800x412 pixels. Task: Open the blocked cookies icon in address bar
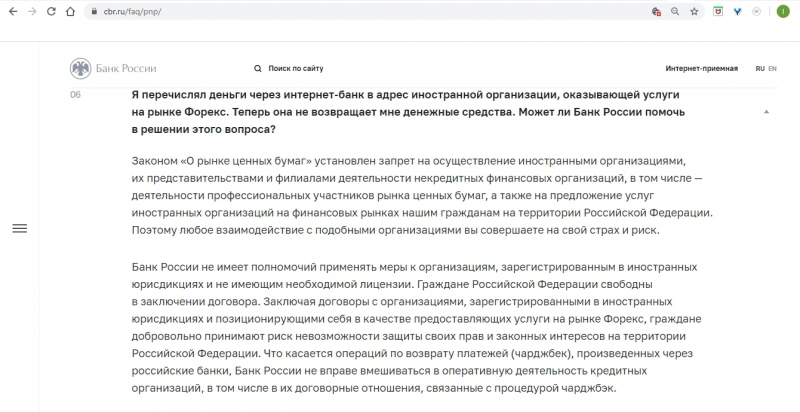point(656,11)
